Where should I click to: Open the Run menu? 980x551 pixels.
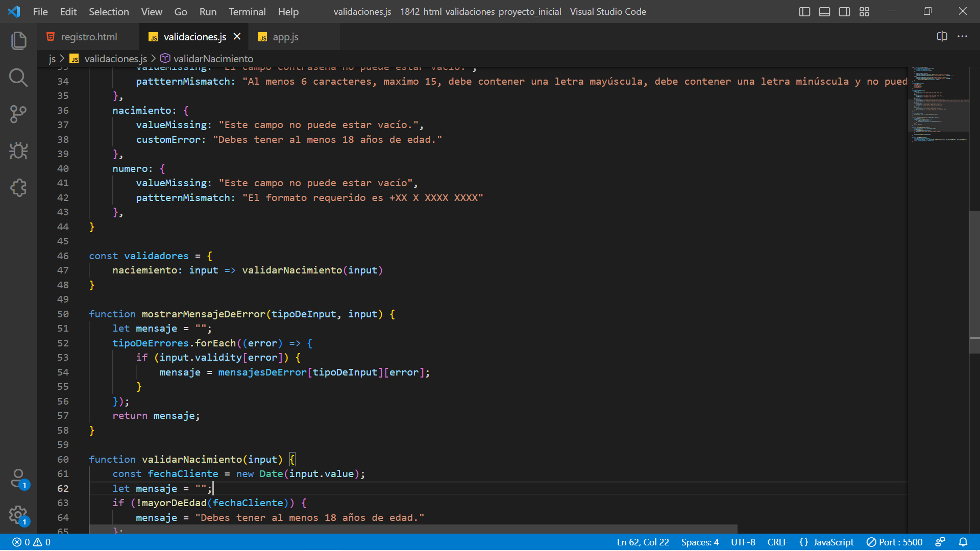click(208, 12)
